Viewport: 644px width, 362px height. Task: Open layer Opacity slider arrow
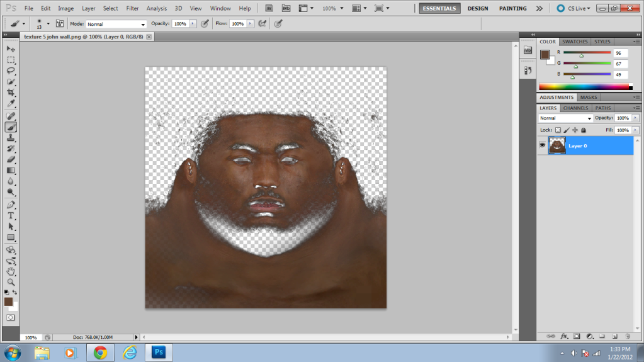[635, 118]
